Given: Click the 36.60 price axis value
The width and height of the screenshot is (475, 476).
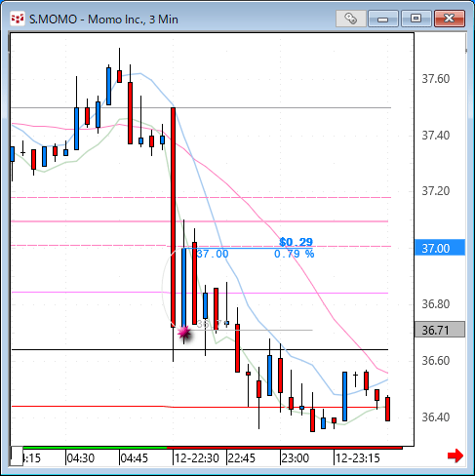Looking at the screenshot, I should click(436, 361).
